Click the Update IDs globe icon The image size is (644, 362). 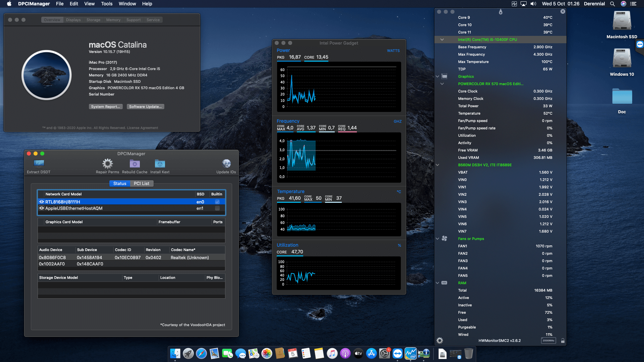[226, 164]
